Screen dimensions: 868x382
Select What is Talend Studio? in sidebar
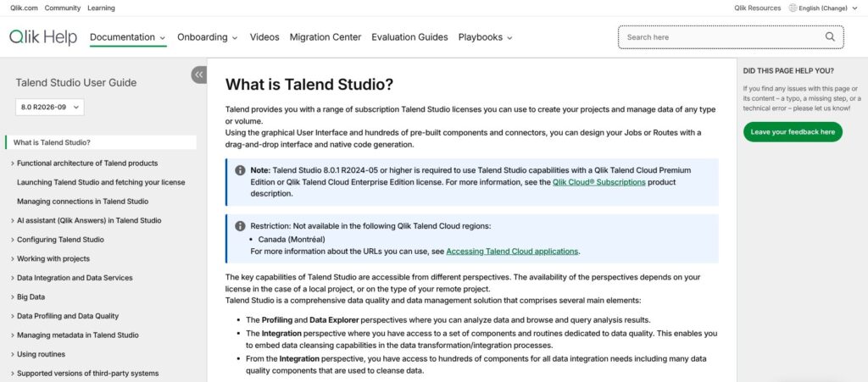tap(101, 142)
